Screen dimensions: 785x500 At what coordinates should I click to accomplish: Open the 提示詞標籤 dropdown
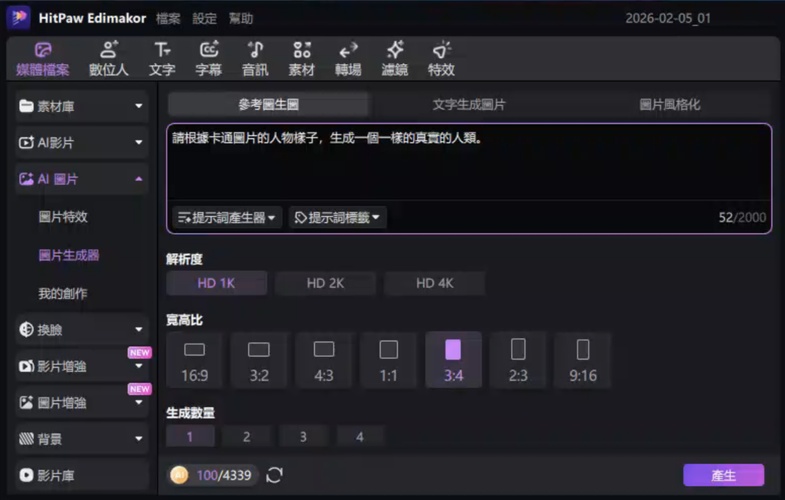tap(337, 217)
